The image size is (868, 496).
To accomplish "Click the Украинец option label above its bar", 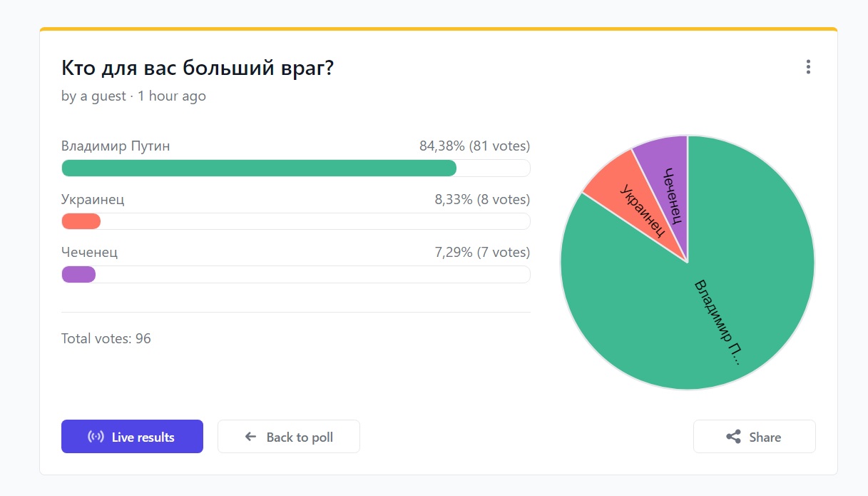I will pyautogui.click(x=93, y=199).
